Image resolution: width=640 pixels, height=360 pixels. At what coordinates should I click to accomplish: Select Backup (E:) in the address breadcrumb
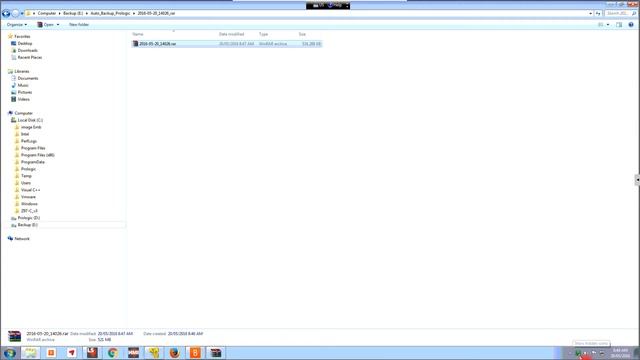[73, 13]
